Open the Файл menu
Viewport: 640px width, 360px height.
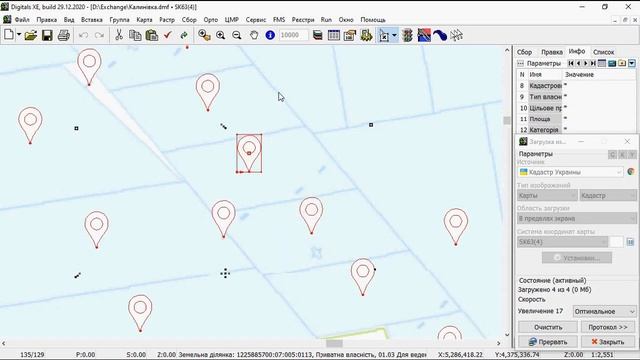pyautogui.click(x=22, y=20)
